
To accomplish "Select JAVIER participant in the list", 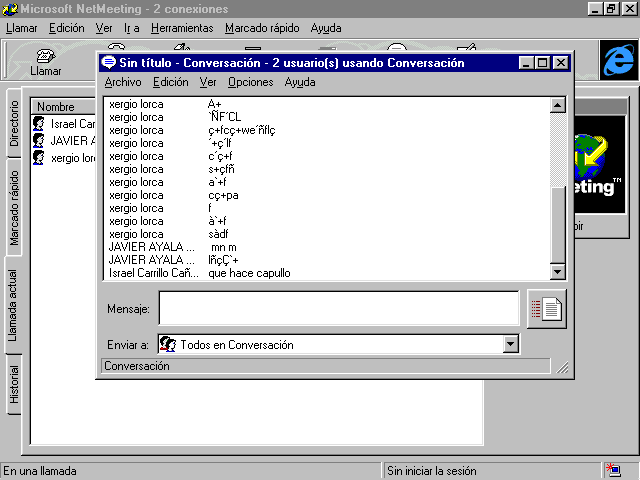I will (x=64, y=141).
